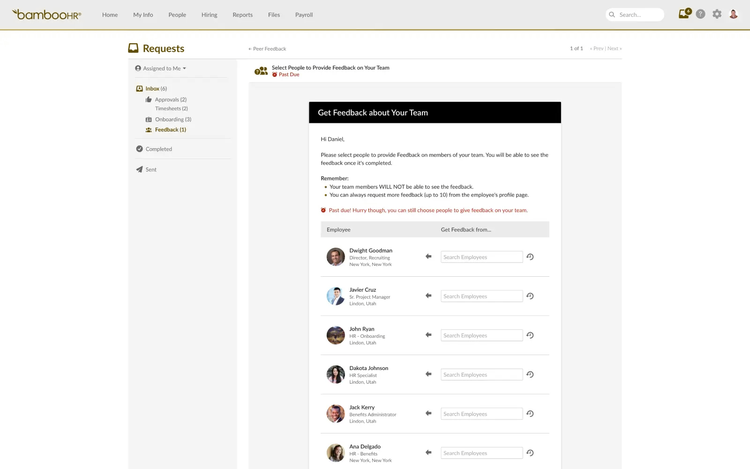Open the Payroll menu
750x469 pixels.
(x=304, y=15)
